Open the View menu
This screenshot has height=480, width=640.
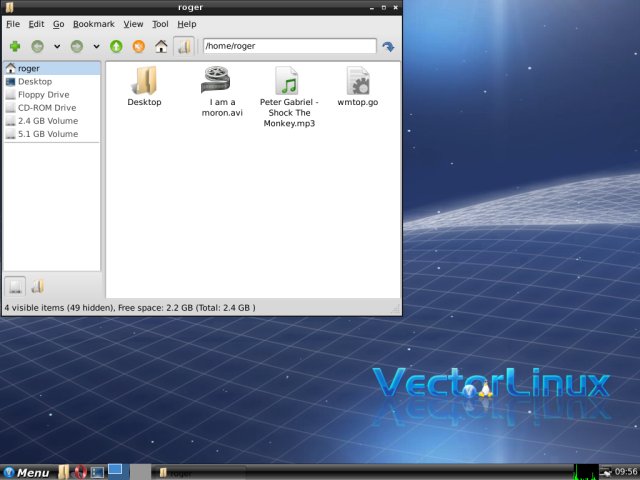(133, 24)
